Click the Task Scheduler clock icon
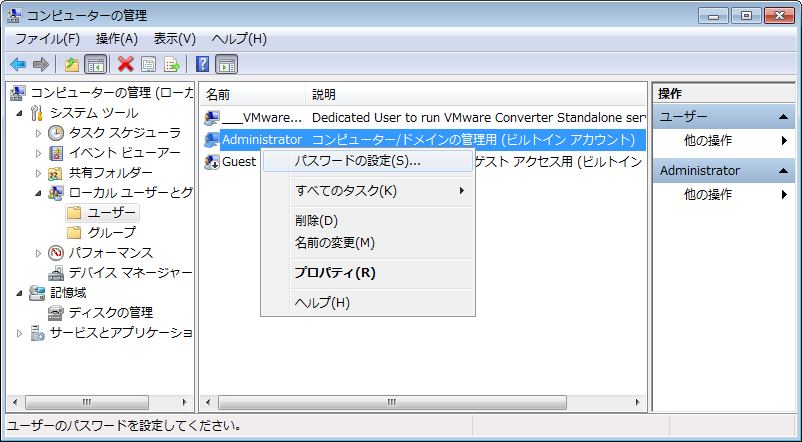 pyautogui.click(x=56, y=133)
